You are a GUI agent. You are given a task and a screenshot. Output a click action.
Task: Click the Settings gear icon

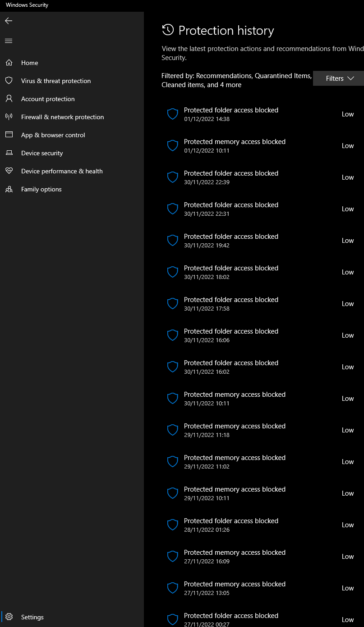point(9,617)
